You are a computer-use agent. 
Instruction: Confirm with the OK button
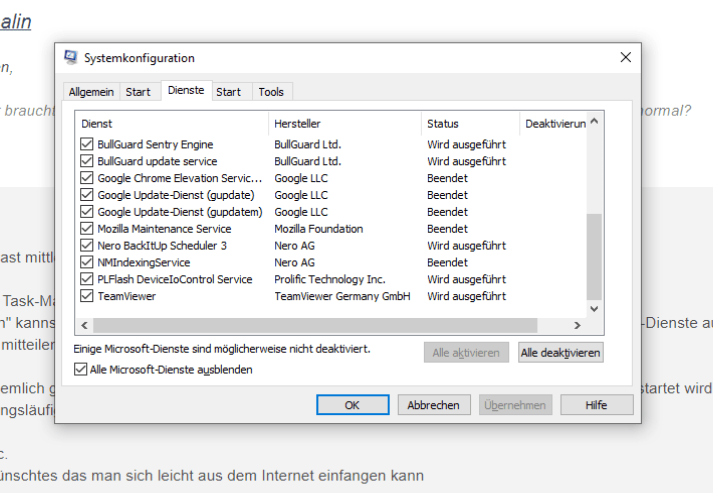(352, 405)
